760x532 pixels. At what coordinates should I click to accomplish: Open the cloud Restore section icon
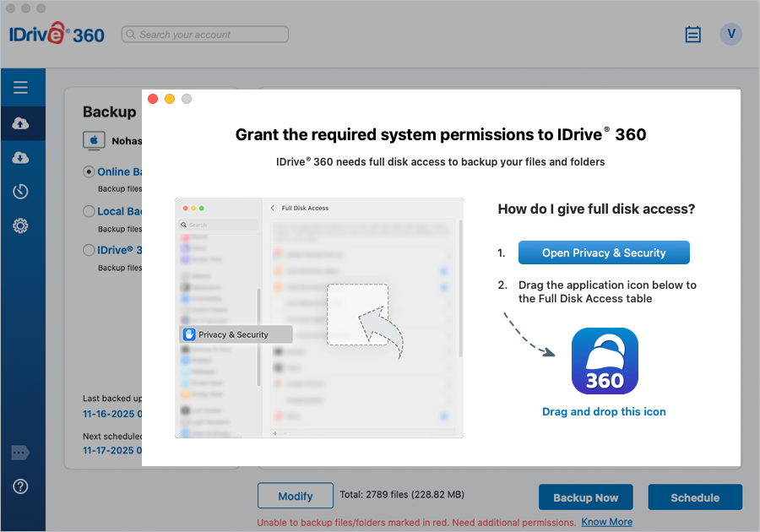[21, 158]
